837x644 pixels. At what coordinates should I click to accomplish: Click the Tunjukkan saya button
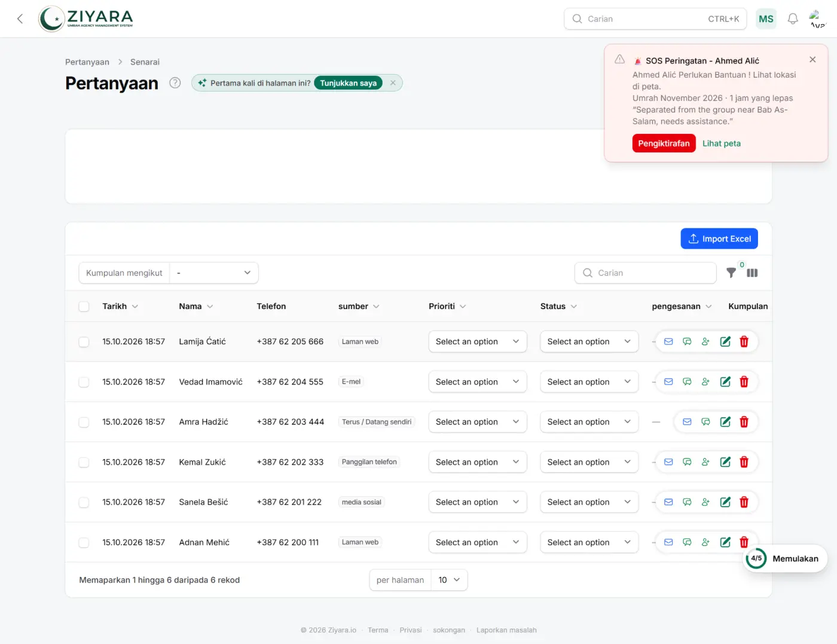(348, 83)
